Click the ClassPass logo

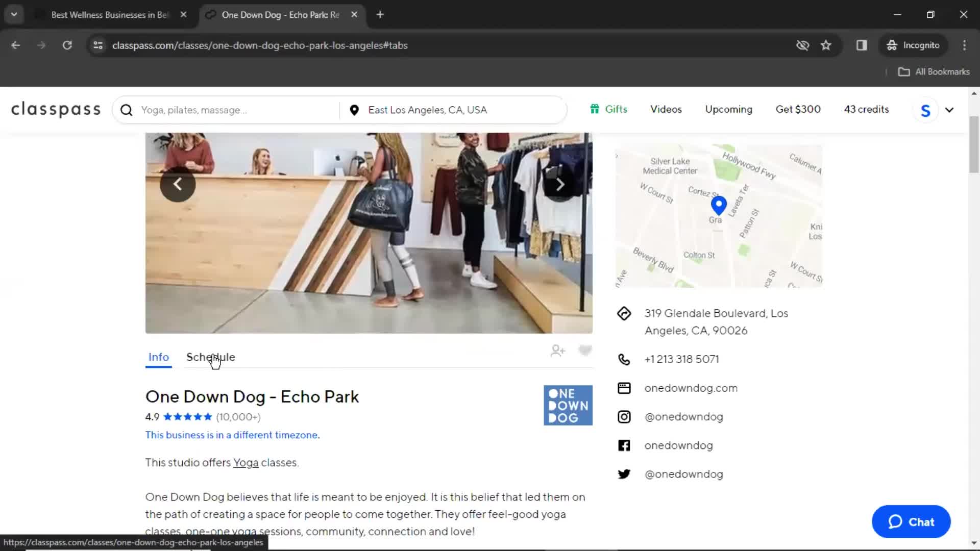click(x=56, y=109)
